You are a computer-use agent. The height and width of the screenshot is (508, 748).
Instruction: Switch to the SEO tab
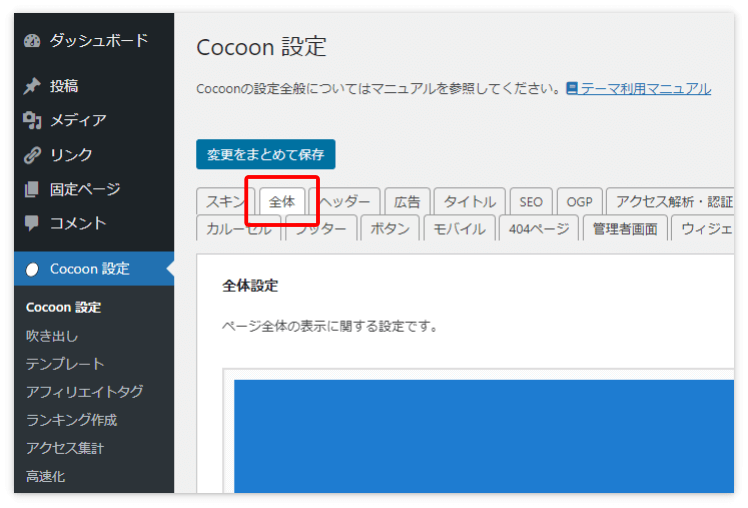531,202
